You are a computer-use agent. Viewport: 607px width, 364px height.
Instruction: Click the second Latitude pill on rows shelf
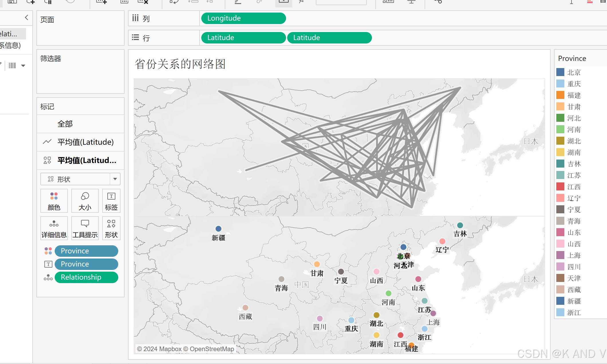(x=329, y=38)
